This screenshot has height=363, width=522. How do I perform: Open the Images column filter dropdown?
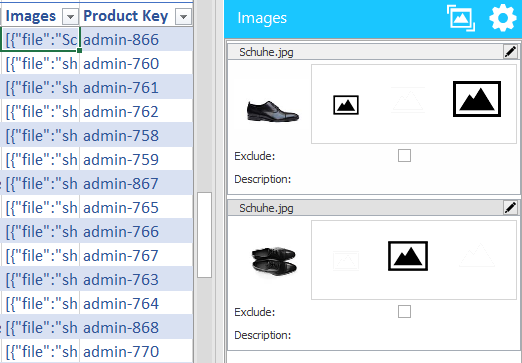(70, 16)
